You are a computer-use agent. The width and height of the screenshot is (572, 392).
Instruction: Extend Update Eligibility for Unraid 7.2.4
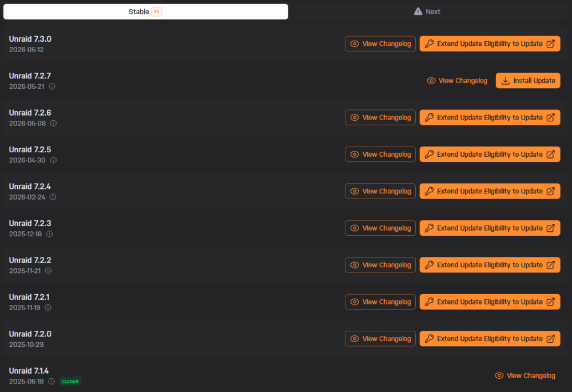pos(490,191)
